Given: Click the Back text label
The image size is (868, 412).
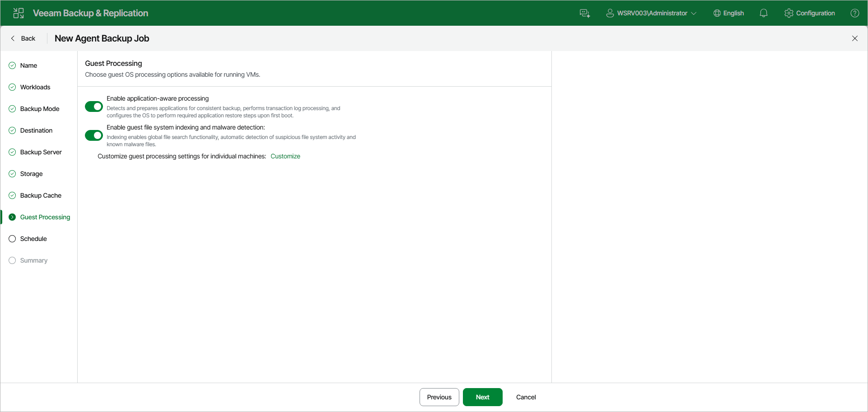Looking at the screenshot, I should [x=28, y=38].
